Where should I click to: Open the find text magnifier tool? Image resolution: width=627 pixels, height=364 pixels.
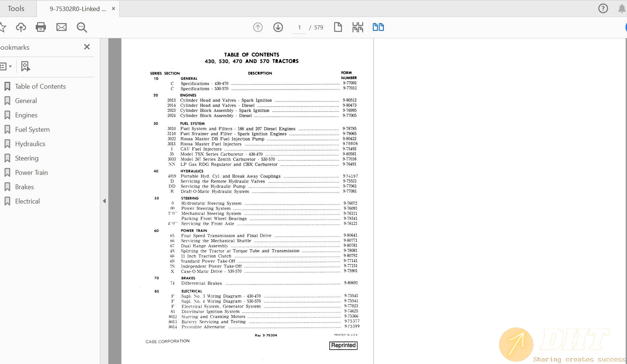pos(82,27)
